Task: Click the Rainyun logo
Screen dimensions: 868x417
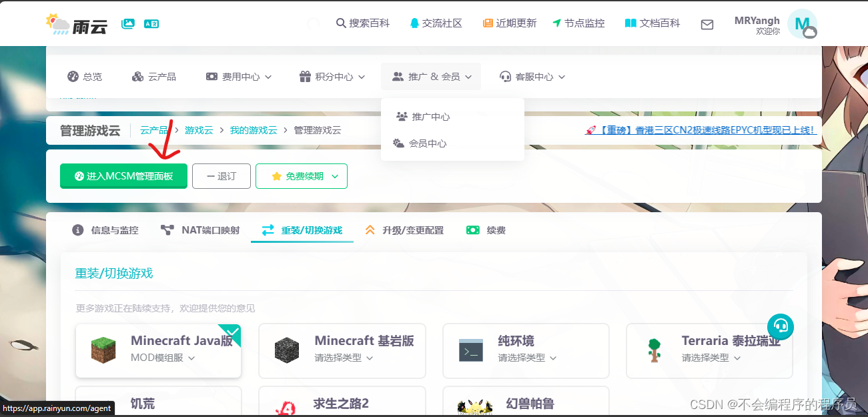Action: tap(77, 24)
